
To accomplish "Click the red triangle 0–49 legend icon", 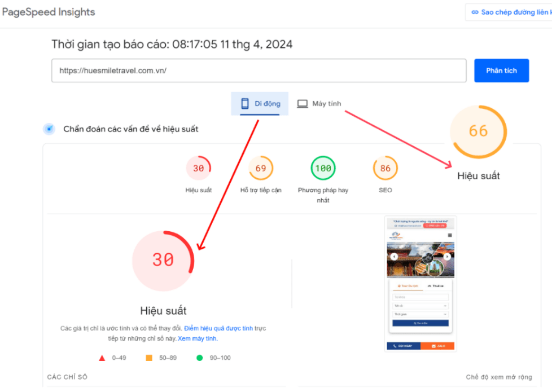I will 102,358.
